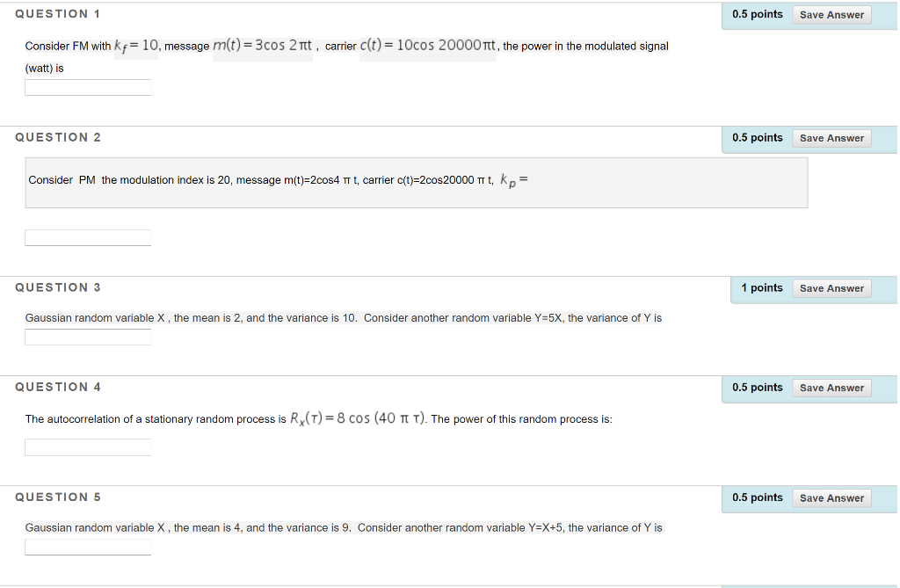Save Answer for Question 5
Image resolution: width=900 pixels, height=588 pixels.
[831, 498]
